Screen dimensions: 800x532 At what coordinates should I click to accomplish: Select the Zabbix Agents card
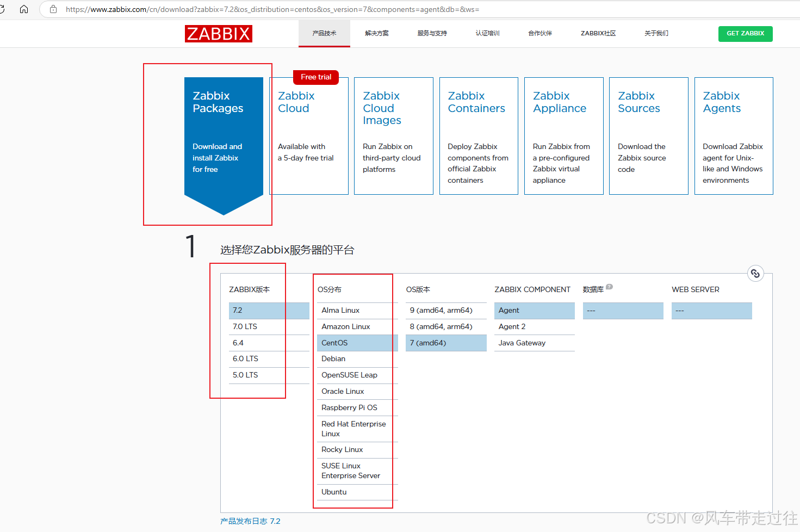coord(734,136)
